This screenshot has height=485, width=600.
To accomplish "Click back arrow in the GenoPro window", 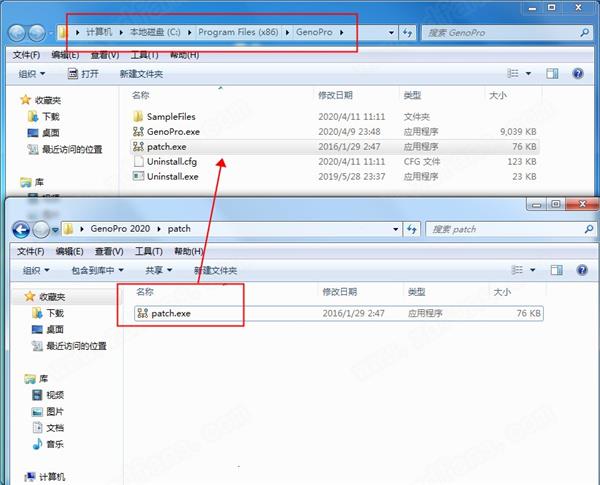I will pyautogui.click(x=17, y=33).
